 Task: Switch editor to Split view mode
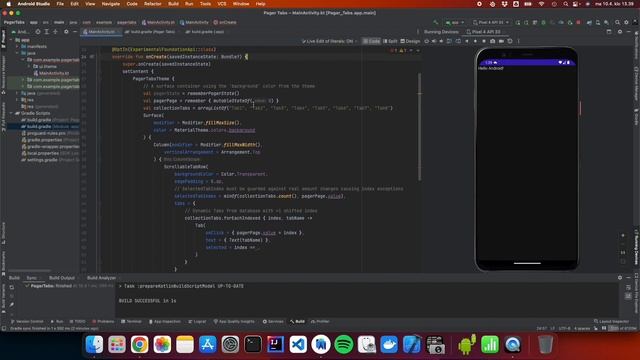[x=390, y=41]
